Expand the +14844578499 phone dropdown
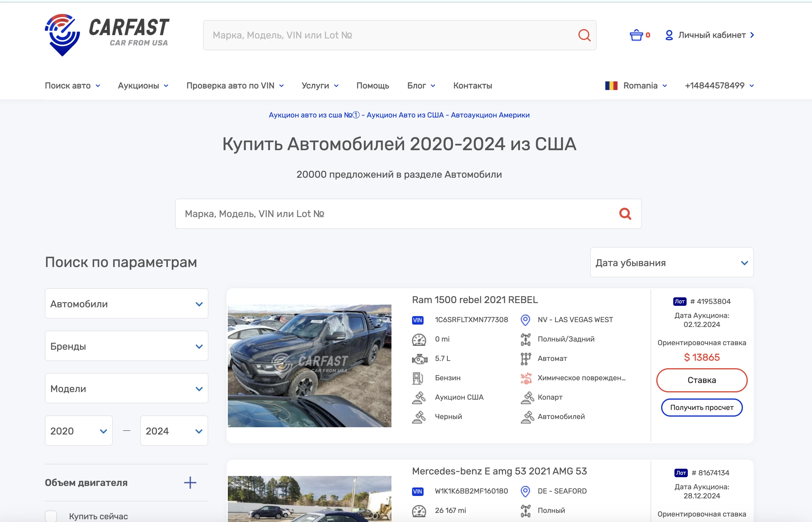 click(x=719, y=85)
